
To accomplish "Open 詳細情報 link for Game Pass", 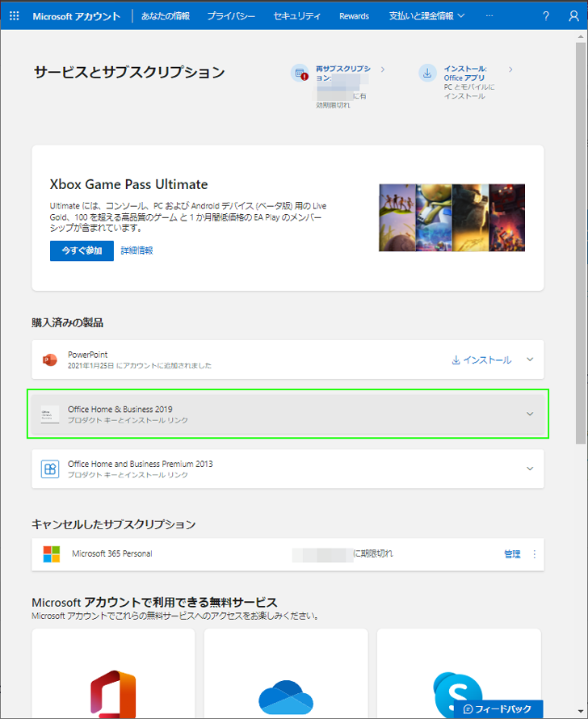I will pos(136,250).
